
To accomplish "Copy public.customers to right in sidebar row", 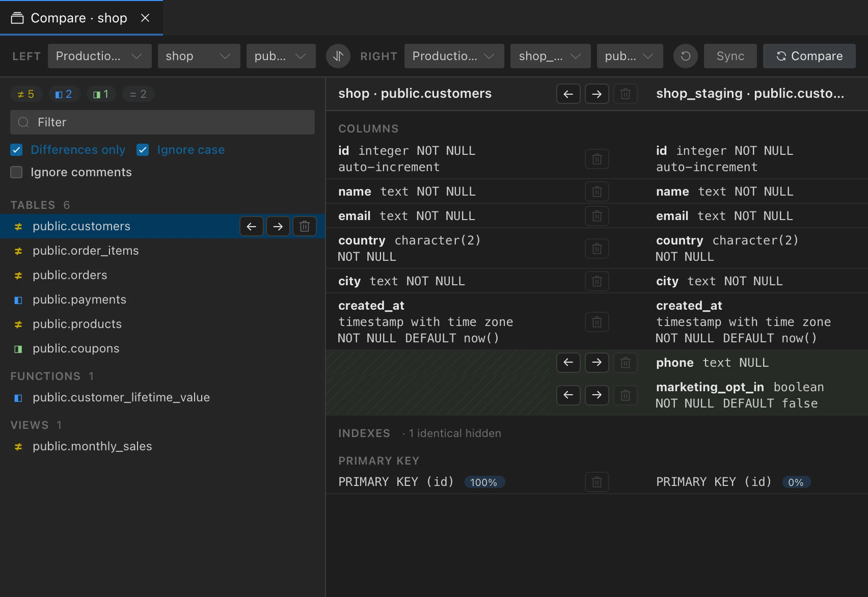I will pos(278,226).
